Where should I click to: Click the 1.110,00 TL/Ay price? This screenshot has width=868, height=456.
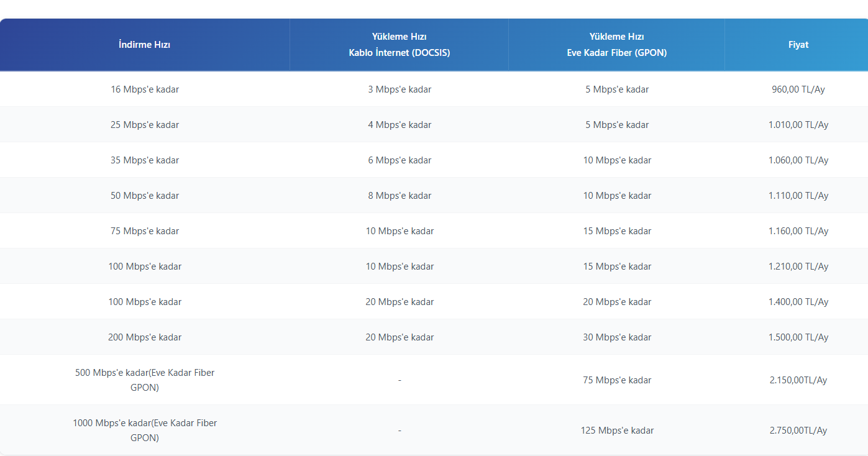click(x=798, y=196)
